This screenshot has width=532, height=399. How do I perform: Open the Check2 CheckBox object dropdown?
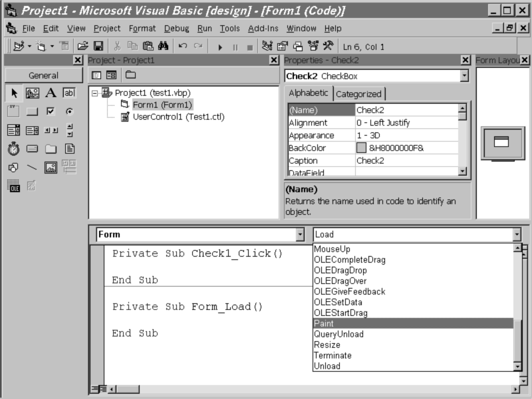point(464,76)
